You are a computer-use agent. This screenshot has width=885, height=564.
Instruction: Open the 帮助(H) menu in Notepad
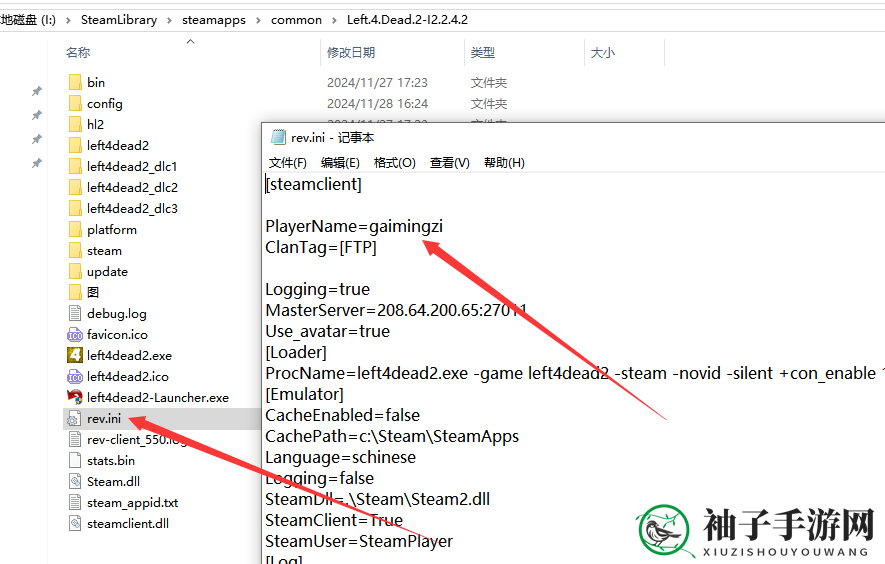point(505,163)
